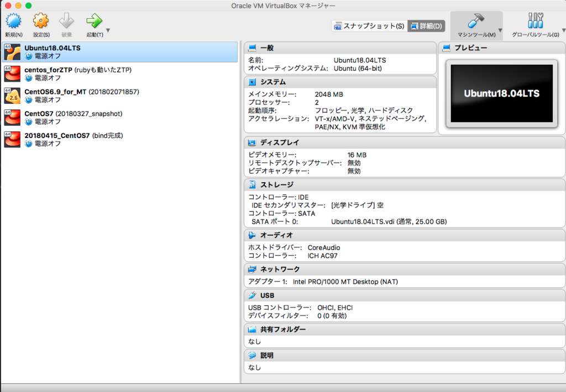Click マシンツール(M) hammer icon
The width and height of the screenshot is (566, 392).
(476, 21)
